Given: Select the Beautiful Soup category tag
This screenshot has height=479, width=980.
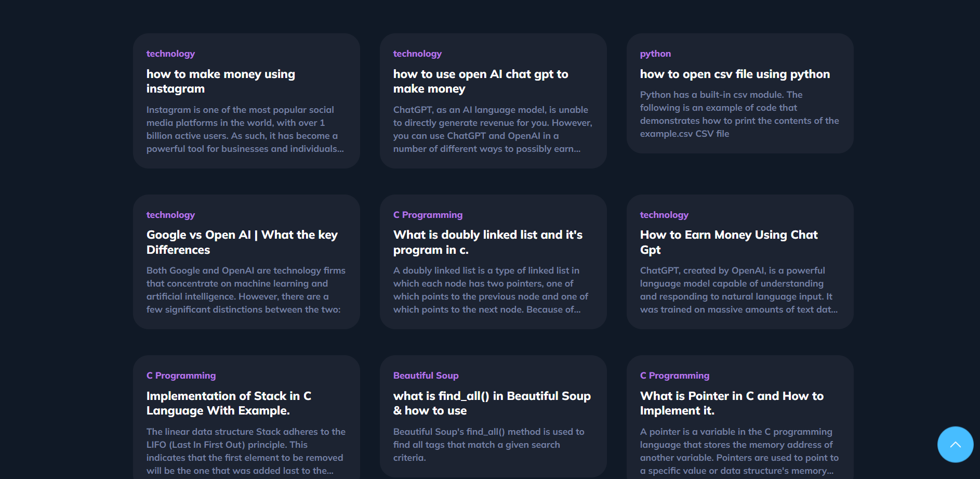Looking at the screenshot, I should (426, 376).
